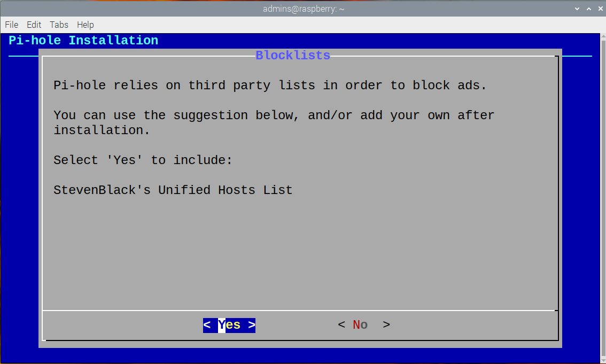Select the Yes button
The height and width of the screenshot is (364, 606).
[229, 325]
